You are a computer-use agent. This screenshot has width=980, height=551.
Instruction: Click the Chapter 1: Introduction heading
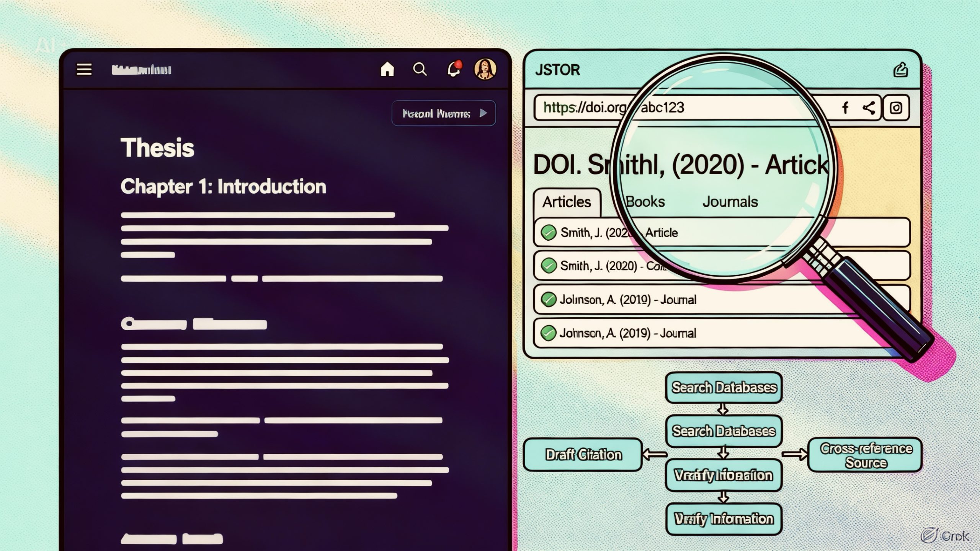224,186
